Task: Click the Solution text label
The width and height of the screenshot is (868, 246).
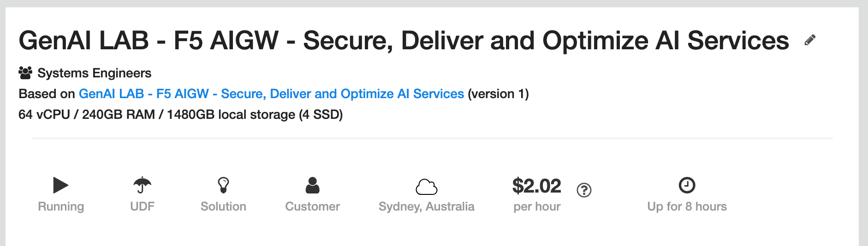Action: [223, 206]
